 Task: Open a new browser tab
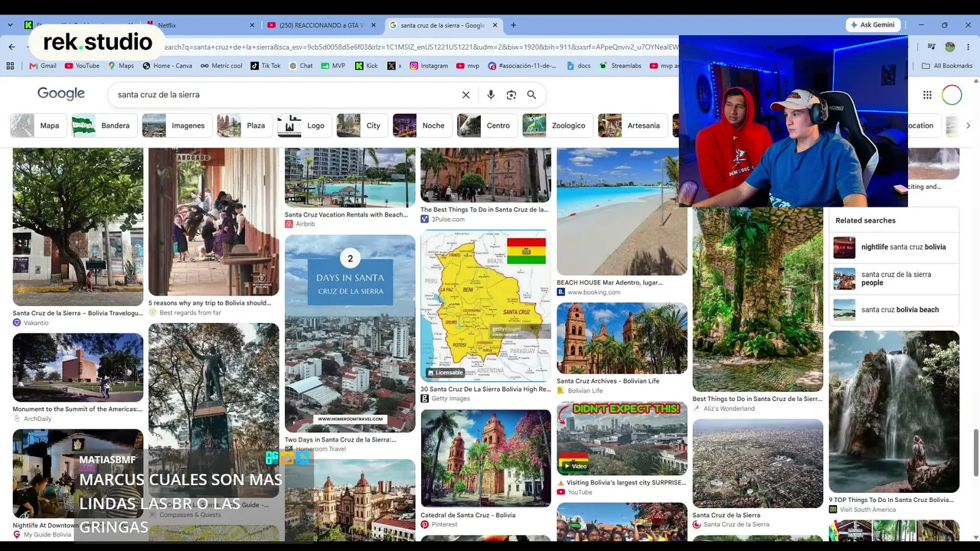click(513, 25)
